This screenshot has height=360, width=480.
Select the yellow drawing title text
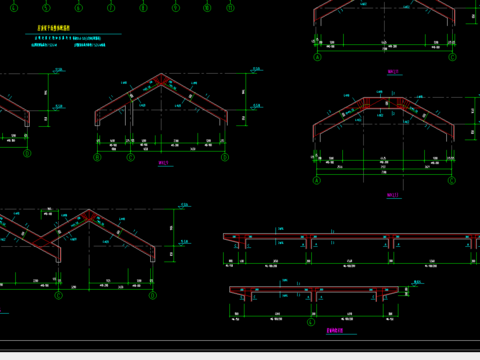[x=54, y=28]
